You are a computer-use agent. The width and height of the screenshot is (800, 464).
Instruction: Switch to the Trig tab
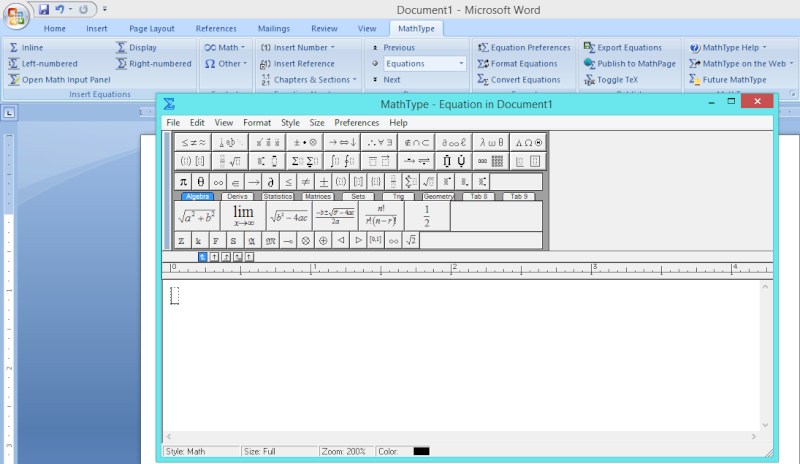(x=398, y=197)
